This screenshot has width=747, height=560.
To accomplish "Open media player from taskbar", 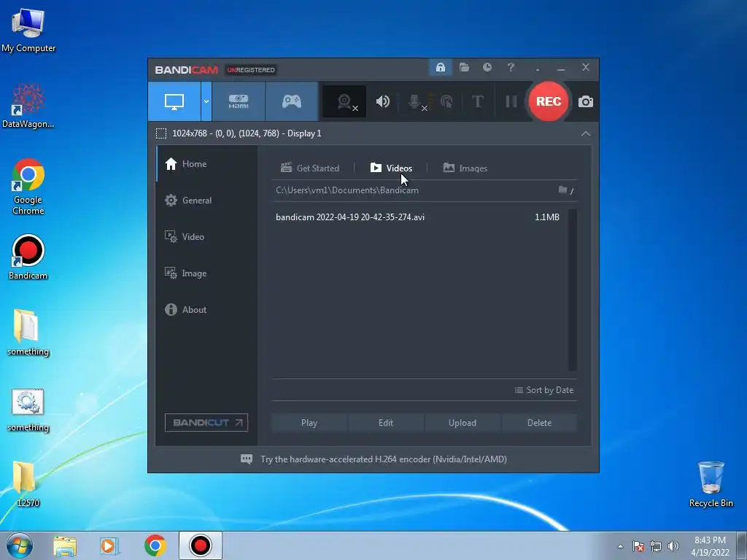I will click(109, 545).
